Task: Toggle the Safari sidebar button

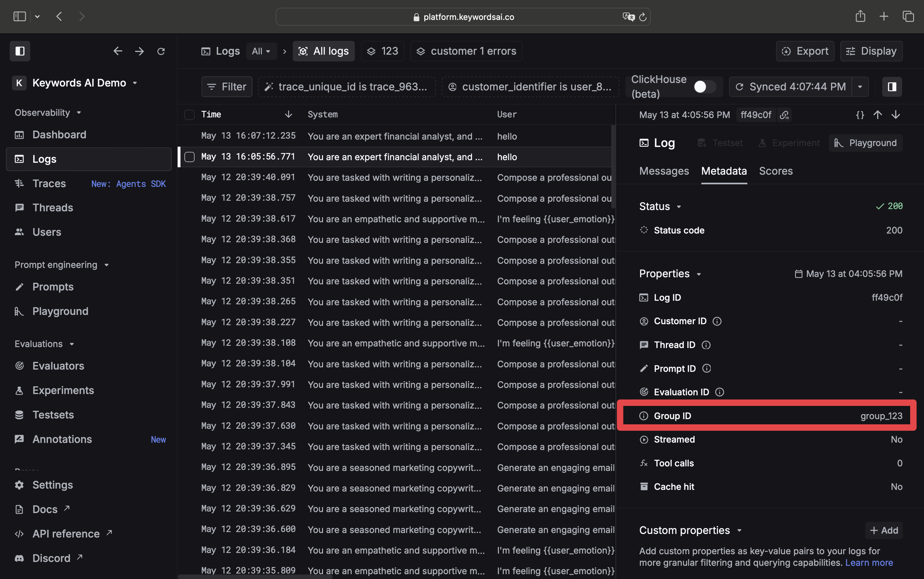Action: tap(20, 16)
